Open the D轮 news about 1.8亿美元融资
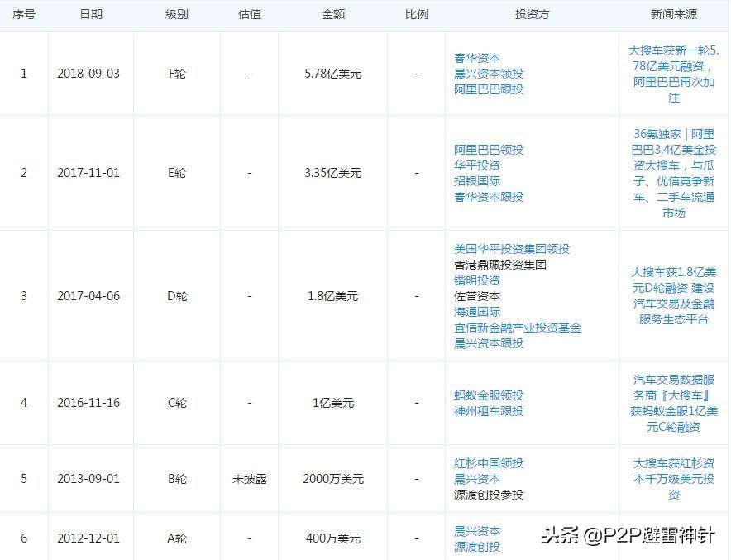Image resolution: width=731 pixels, height=560 pixels. point(673,296)
